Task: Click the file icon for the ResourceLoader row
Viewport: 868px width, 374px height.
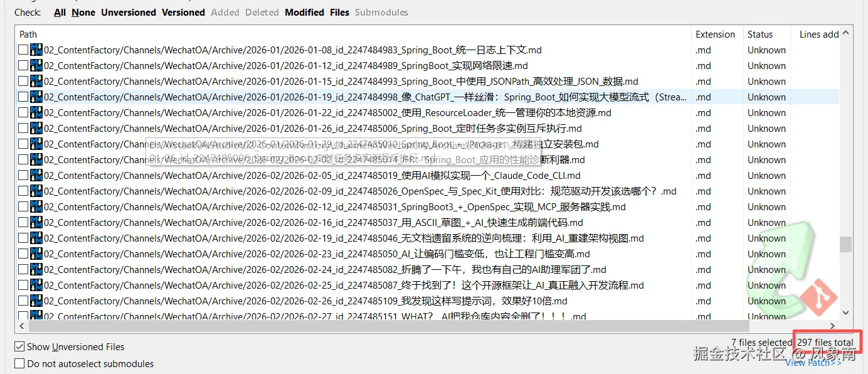Action: pyautogui.click(x=36, y=113)
